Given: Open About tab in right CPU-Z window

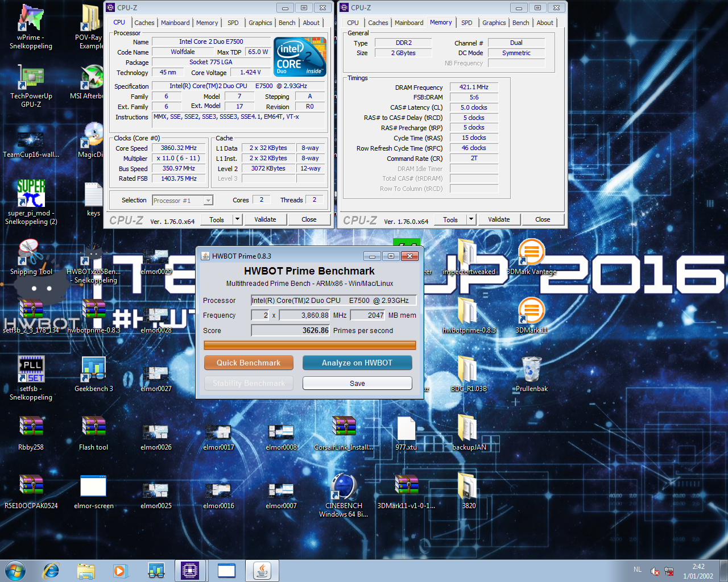Looking at the screenshot, I should (545, 23).
